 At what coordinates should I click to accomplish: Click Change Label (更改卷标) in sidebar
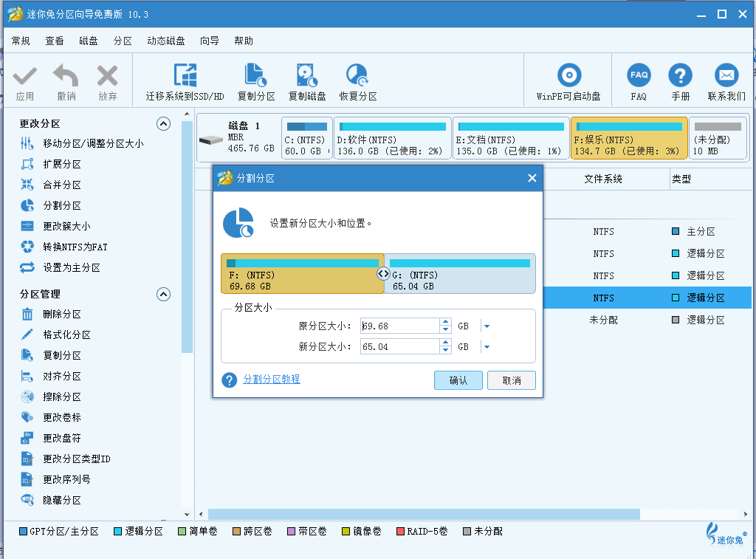62,418
